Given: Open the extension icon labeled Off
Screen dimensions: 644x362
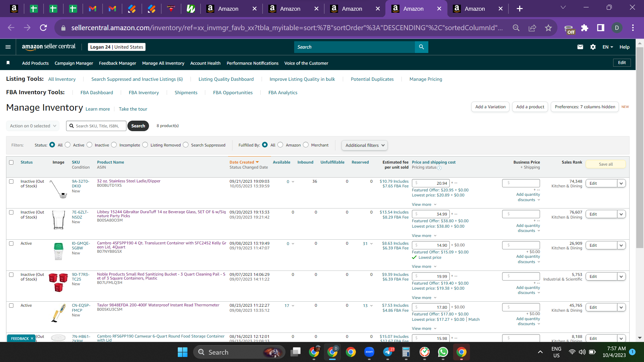Looking at the screenshot, I should tap(569, 29).
